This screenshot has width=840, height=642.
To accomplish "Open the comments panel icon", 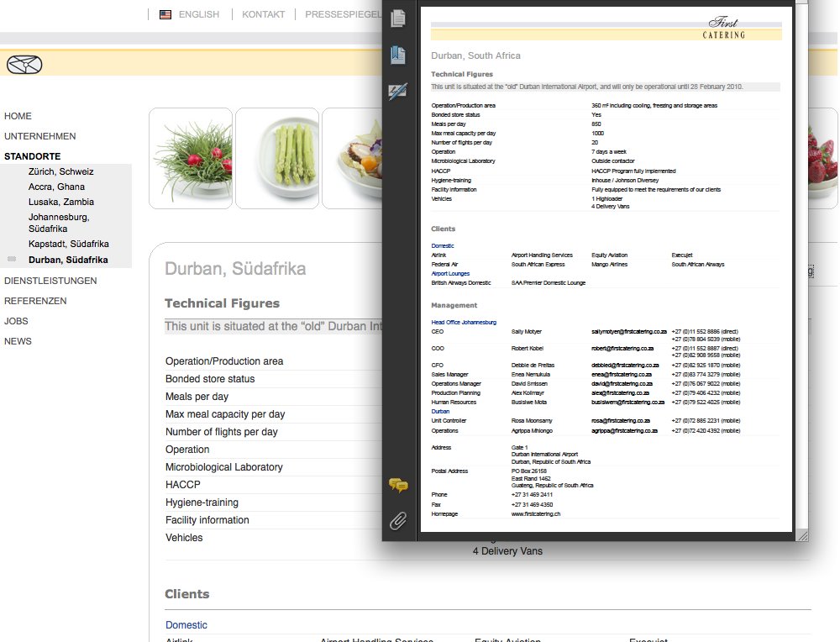I will coord(398,486).
